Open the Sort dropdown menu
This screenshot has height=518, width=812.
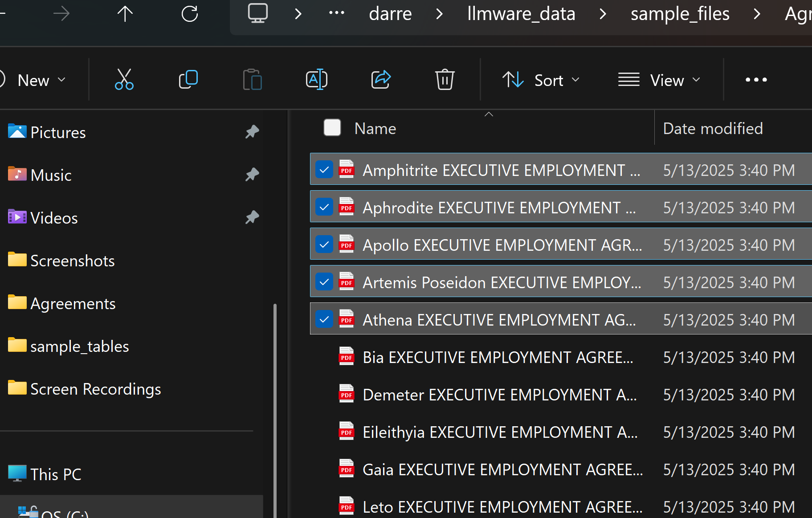click(541, 80)
